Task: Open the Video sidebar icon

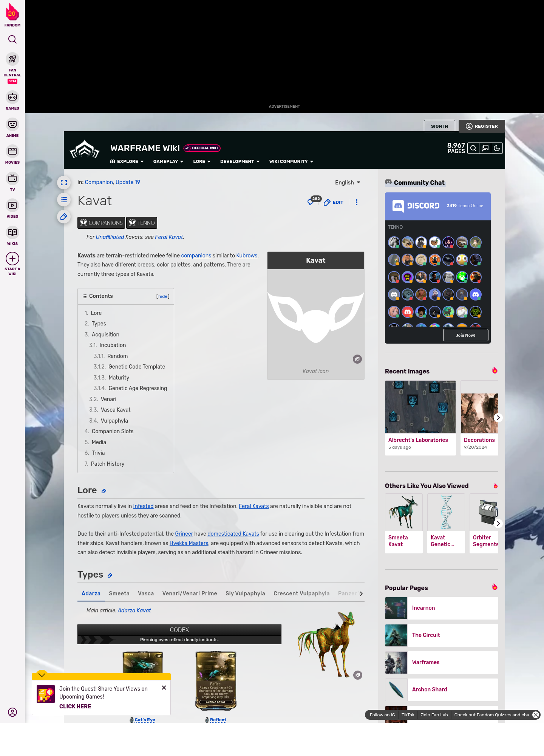Action: [12, 205]
